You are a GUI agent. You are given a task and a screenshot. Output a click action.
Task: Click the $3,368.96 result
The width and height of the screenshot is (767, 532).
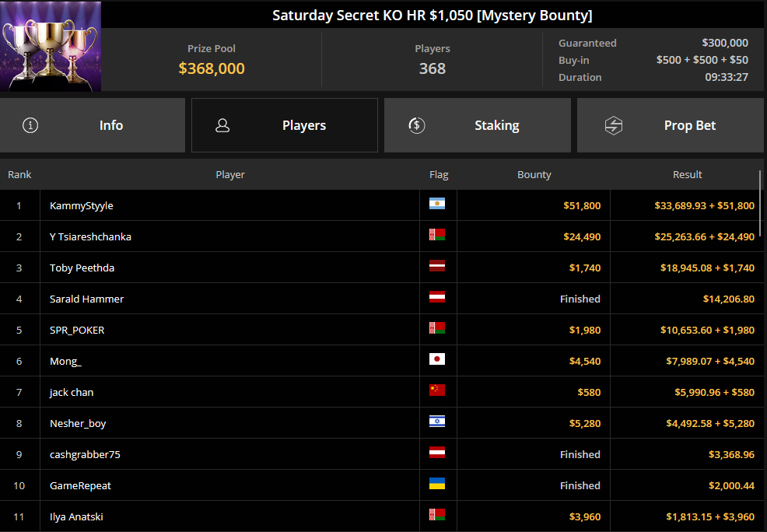click(731, 455)
